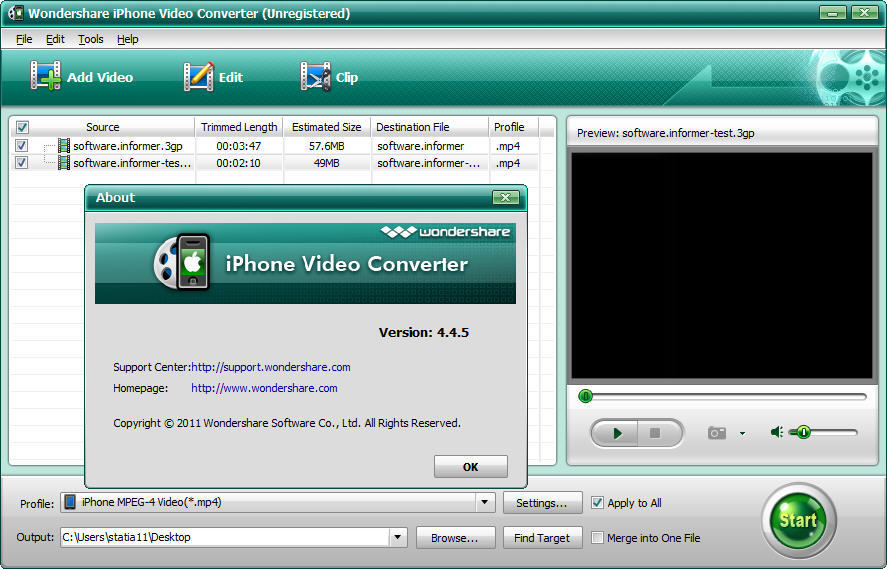Open the File menu
Image resolution: width=887 pixels, height=569 pixels.
[24, 39]
